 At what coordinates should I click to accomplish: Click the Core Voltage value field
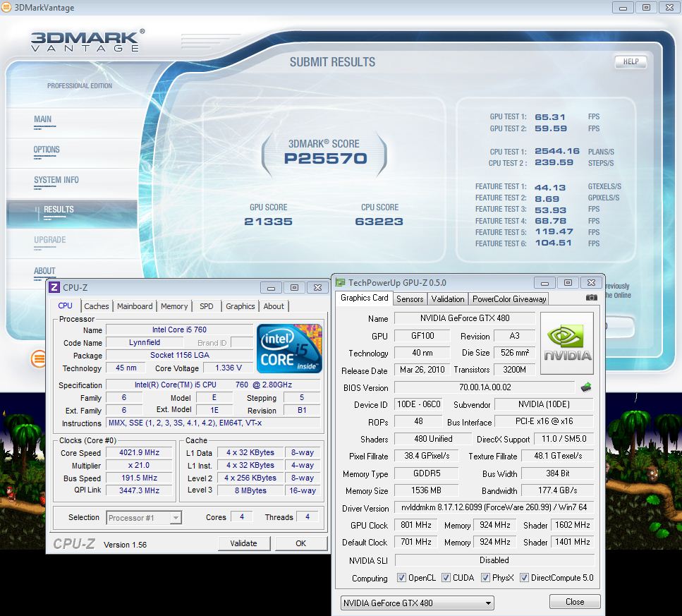[x=228, y=368]
